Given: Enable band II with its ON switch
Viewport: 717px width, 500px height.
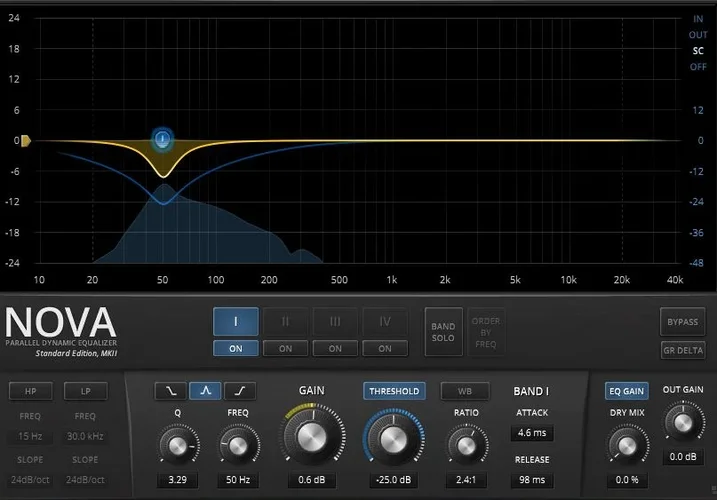Looking at the screenshot, I should click(285, 349).
